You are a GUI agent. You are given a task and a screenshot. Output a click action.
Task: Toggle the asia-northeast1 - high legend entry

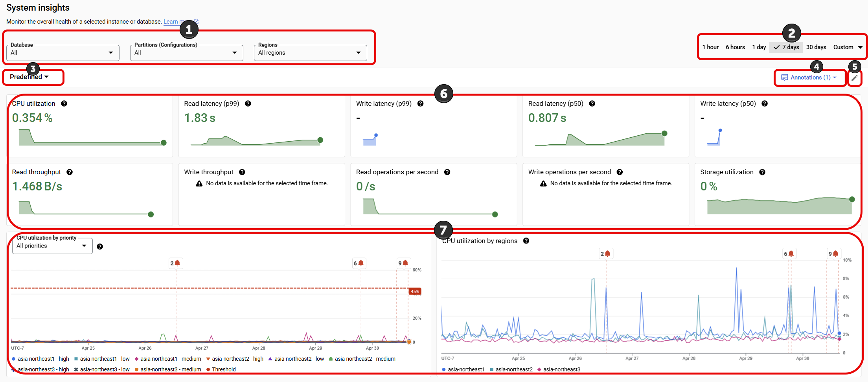[40, 359]
